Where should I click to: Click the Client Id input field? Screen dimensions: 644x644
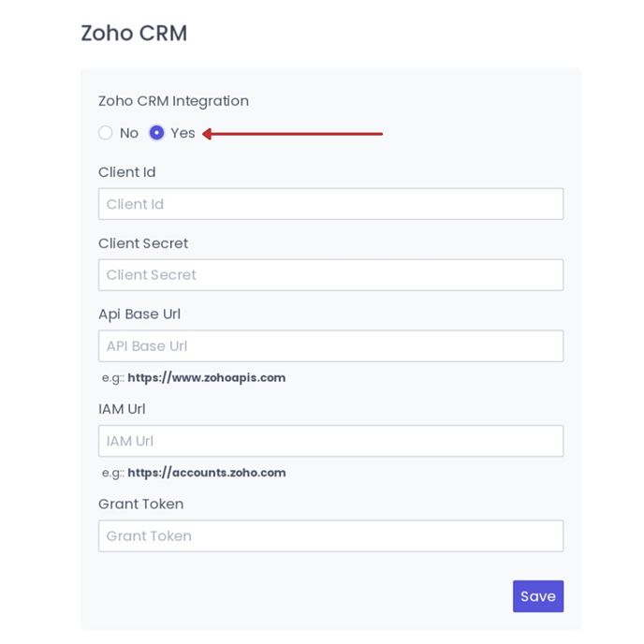pyautogui.click(x=330, y=204)
